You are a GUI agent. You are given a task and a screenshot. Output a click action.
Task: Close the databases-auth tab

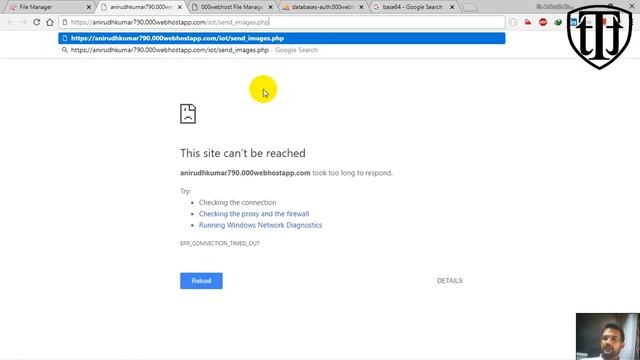click(x=361, y=7)
